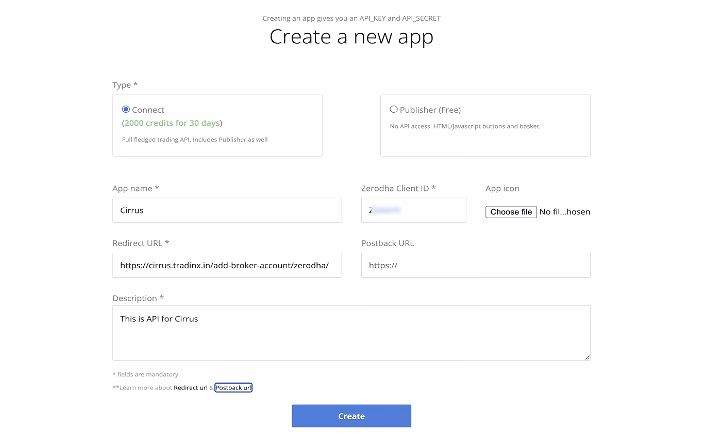Screen dimensions: 716x448
Task: Select the Publisher (Free) radio button
Action: coord(394,109)
